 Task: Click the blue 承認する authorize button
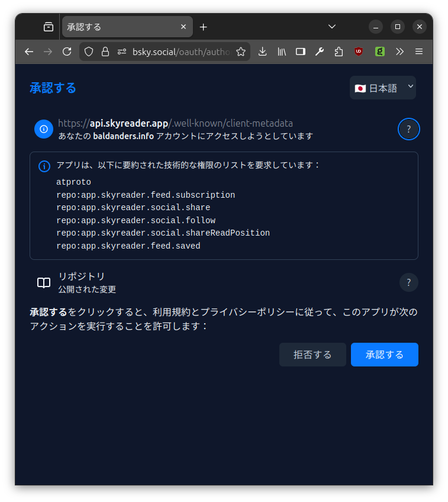[x=385, y=355]
